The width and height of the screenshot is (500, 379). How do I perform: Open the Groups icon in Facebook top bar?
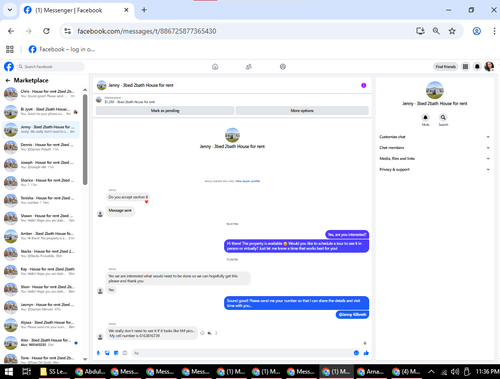283,67
